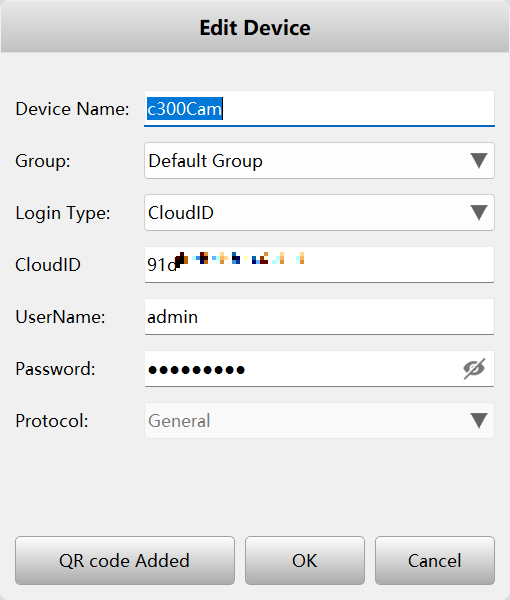
Task: Click the greyed General protocol value
Action: click(179, 421)
